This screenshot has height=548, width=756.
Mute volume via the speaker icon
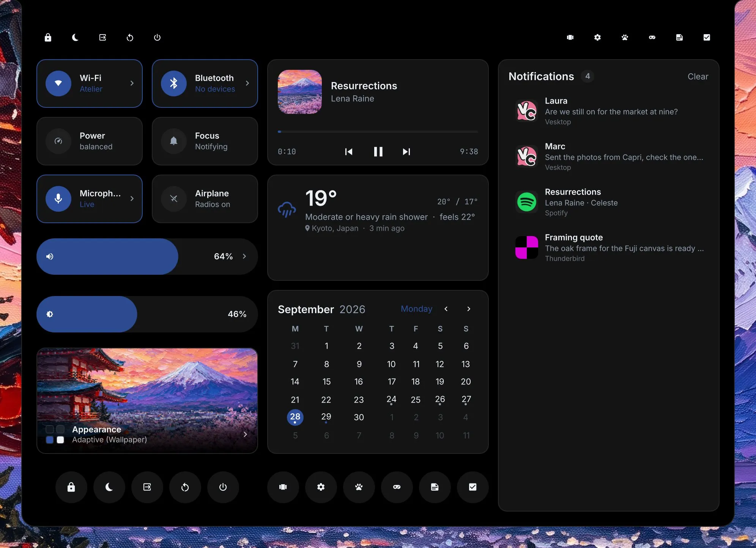50,257
